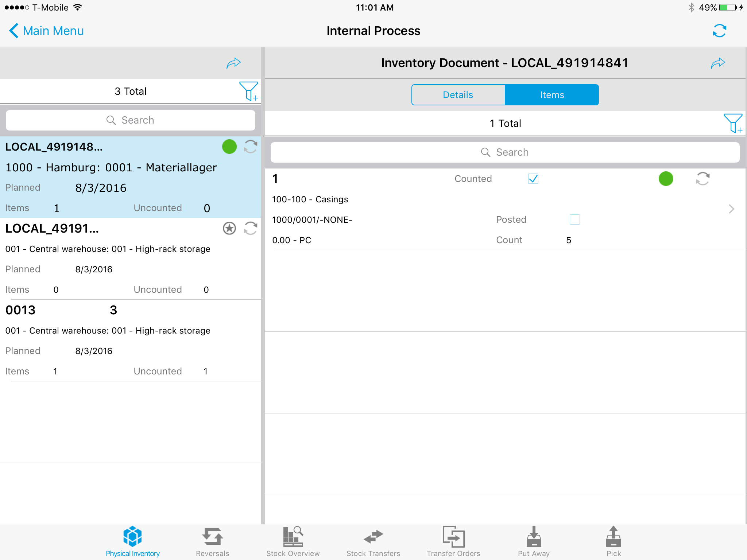Open filter icon next to 1 Total
The height and width of the screenshot is (560, 747).
pyautogui.click(x=732, y=123)
